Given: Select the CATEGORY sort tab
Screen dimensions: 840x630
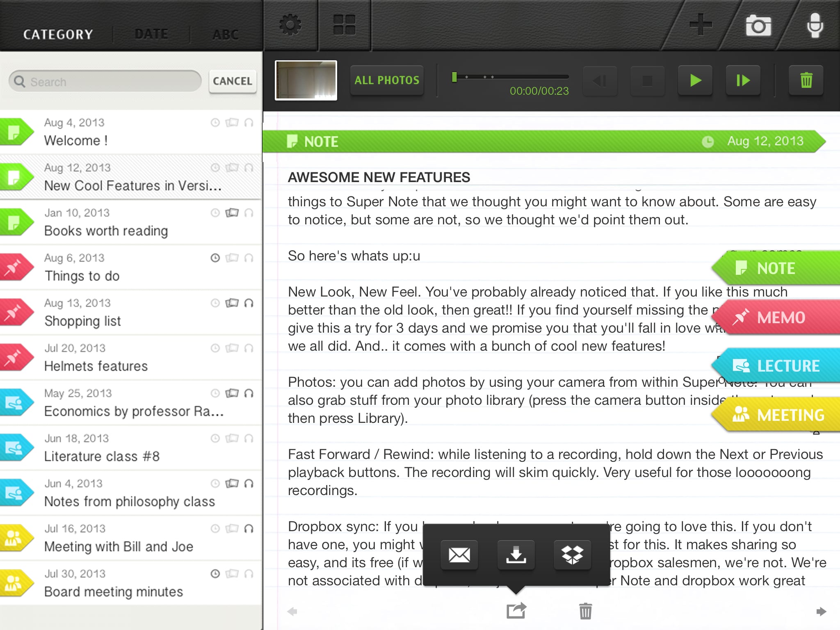Looking at the screenshot, I should pyautogui.click(x=58, y=33).
